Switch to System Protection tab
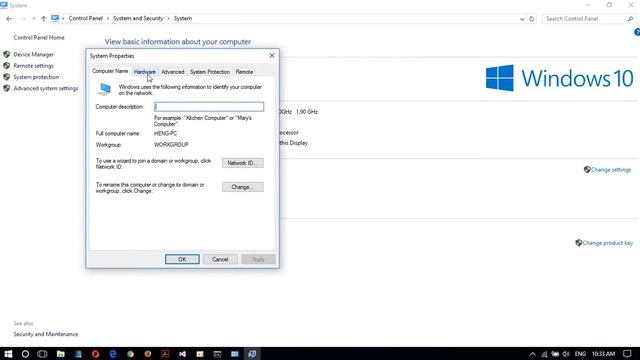Viewport: 640px width, 360px height. coord(210,72)
